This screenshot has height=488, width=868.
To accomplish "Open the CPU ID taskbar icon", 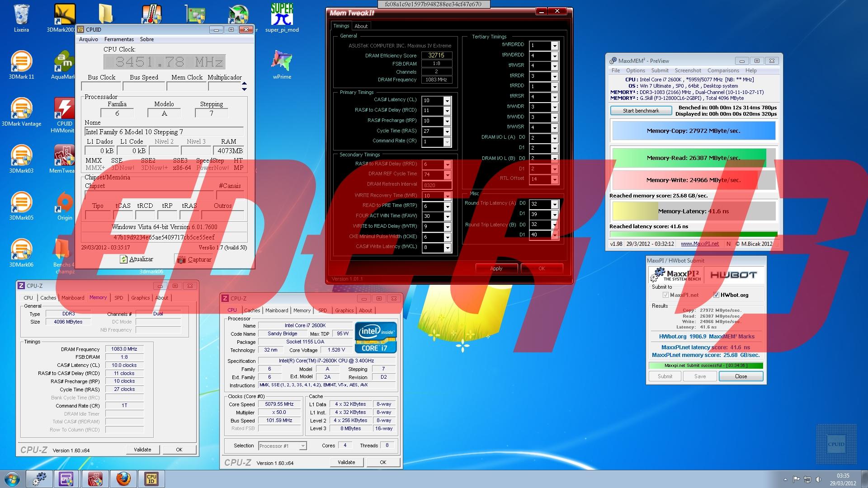I will (151, 479).
